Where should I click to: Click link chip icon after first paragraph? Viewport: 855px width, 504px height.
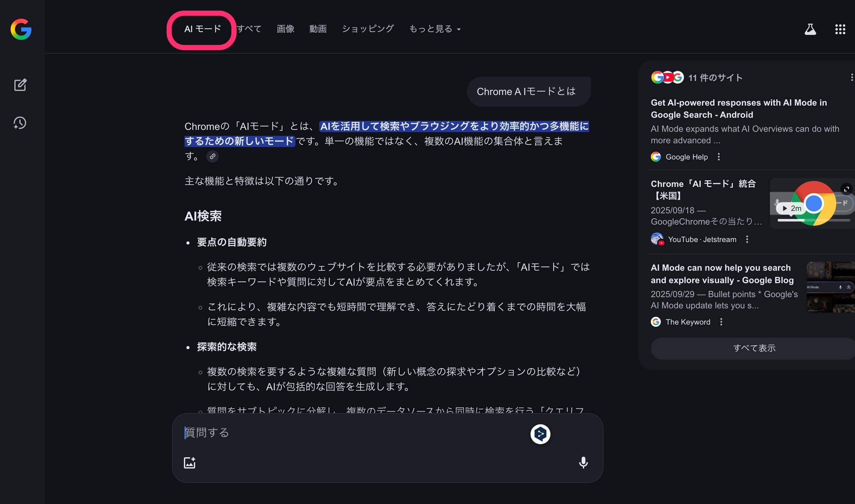pos(212,156)
